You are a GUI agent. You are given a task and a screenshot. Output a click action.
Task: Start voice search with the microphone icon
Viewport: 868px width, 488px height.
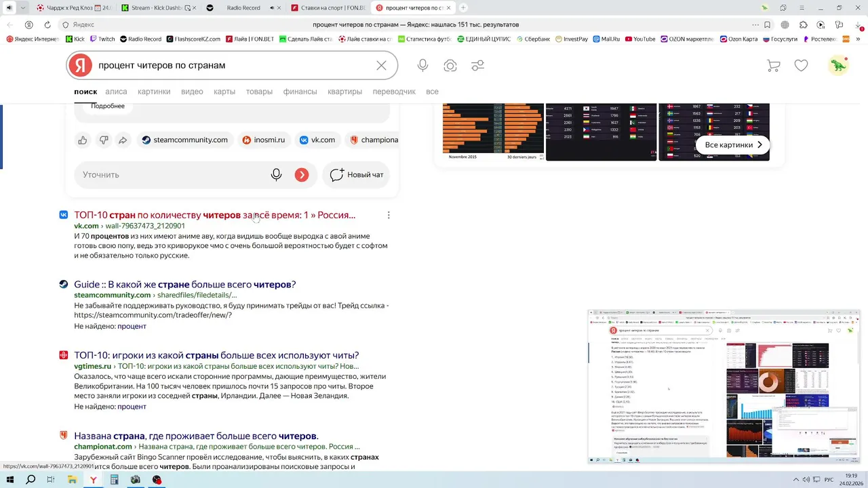tap(422, 65)
